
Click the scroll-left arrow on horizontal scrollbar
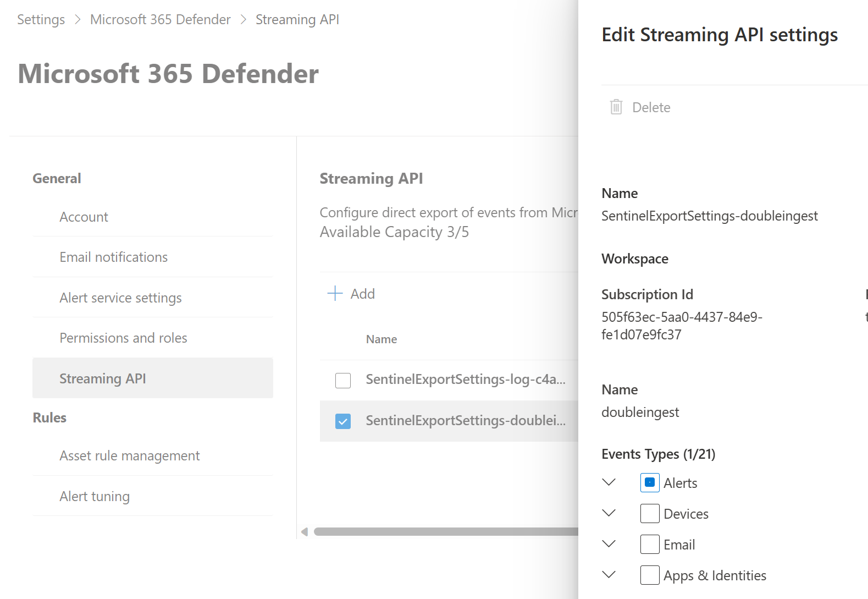305,531
